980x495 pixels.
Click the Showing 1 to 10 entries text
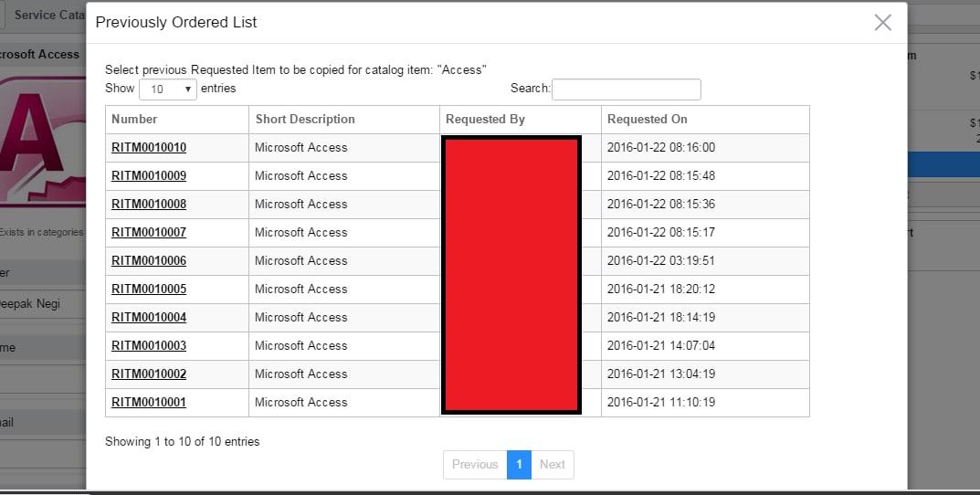coord(182,442)
